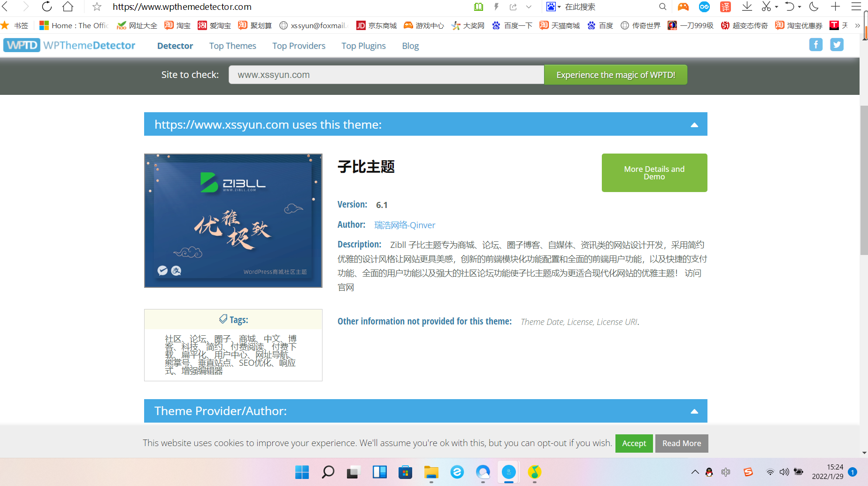Collapse the uses this theme section
Screen dimensions: 868x486
[x=694, y=125]
